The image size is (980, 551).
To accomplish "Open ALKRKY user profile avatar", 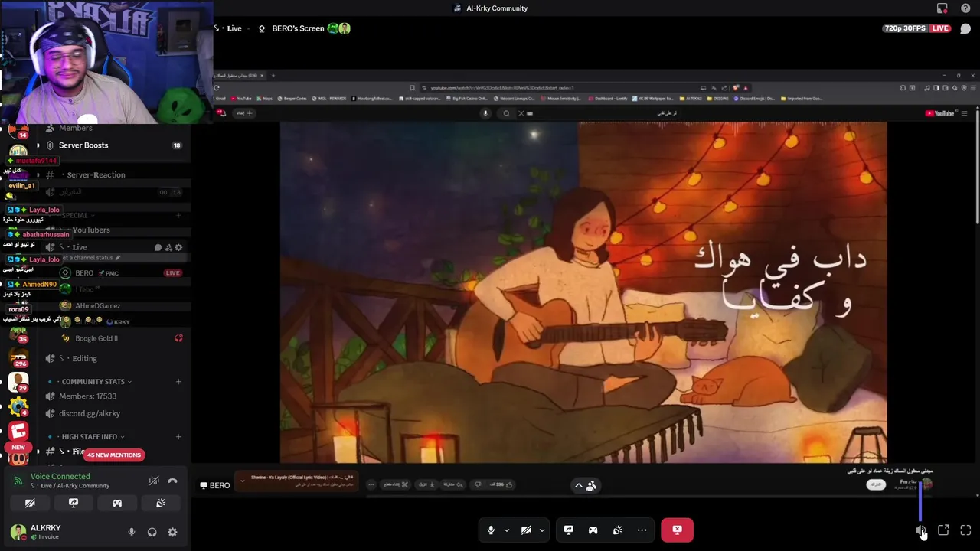I will coord(18,532).
